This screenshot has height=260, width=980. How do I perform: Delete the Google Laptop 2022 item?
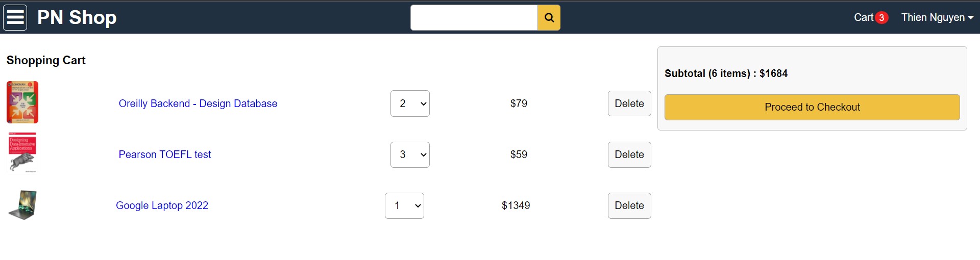click(x=629, y=205)
